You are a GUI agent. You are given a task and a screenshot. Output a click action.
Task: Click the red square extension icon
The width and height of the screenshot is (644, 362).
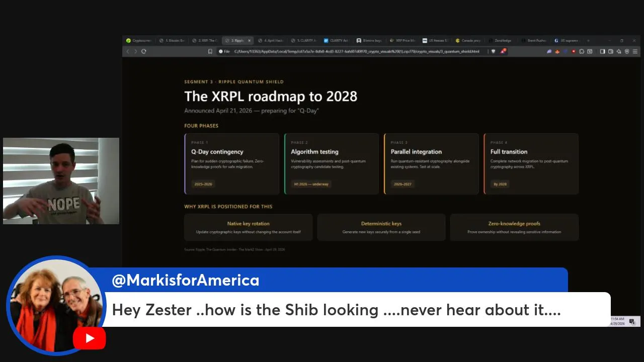574,51
